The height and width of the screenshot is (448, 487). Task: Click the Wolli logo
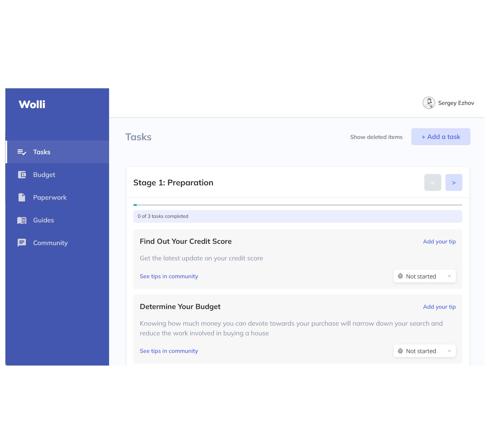(32, 104)
